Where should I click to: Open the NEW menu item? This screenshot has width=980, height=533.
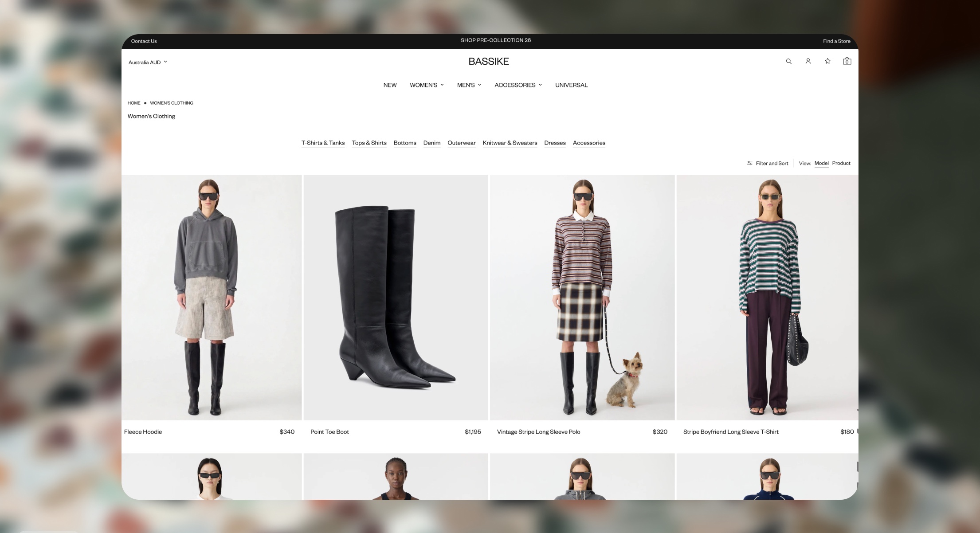click(x=390, y=85)
